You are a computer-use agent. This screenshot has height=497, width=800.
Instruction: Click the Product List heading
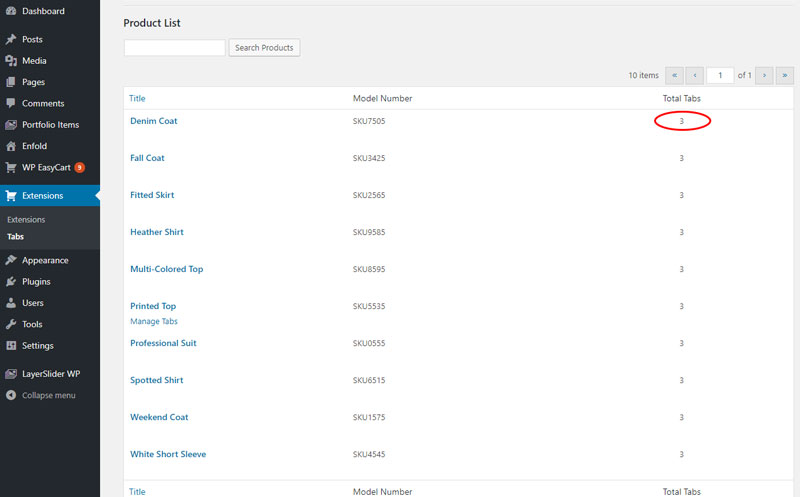point(152,23)
